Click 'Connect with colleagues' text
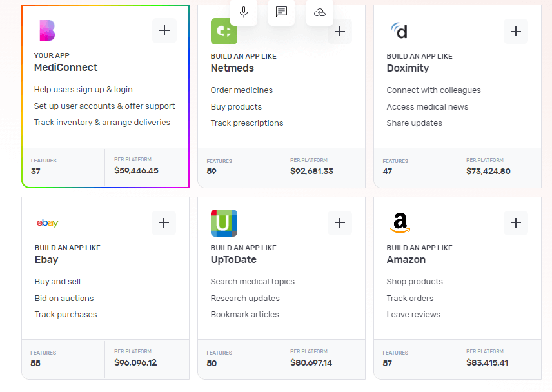Viewport: 552px width, 392px height. [x=433, y=90]
